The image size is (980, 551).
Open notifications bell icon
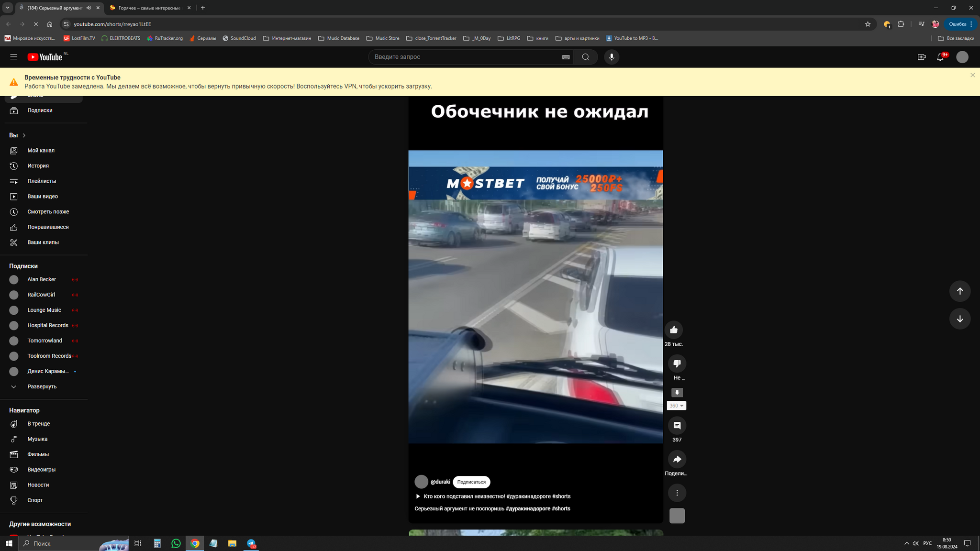(940, 57)
